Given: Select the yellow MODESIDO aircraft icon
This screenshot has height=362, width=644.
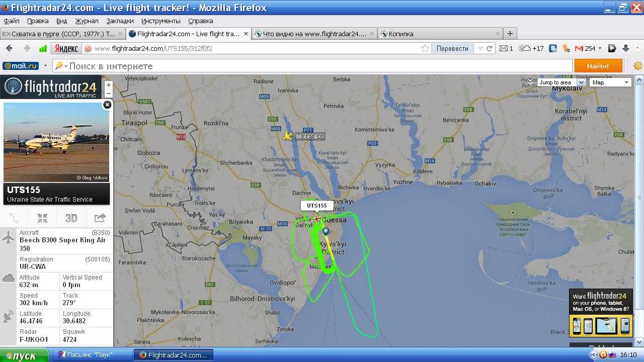Looking at the screenshot, I should [x=288, y=136].
